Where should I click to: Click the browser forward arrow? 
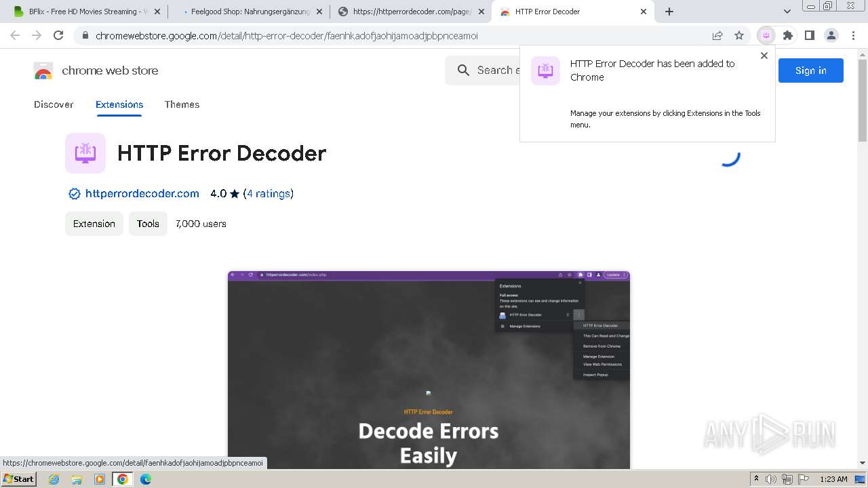tap(37, 35)
